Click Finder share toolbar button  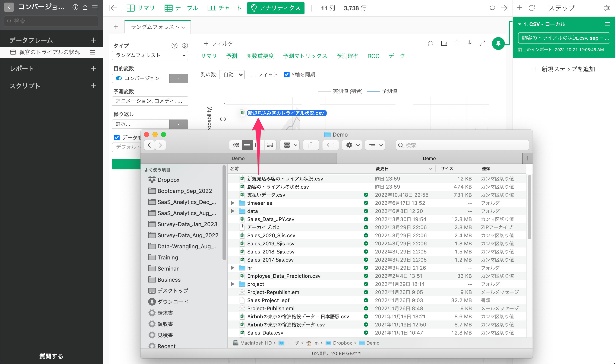click(x=311, y=145)
